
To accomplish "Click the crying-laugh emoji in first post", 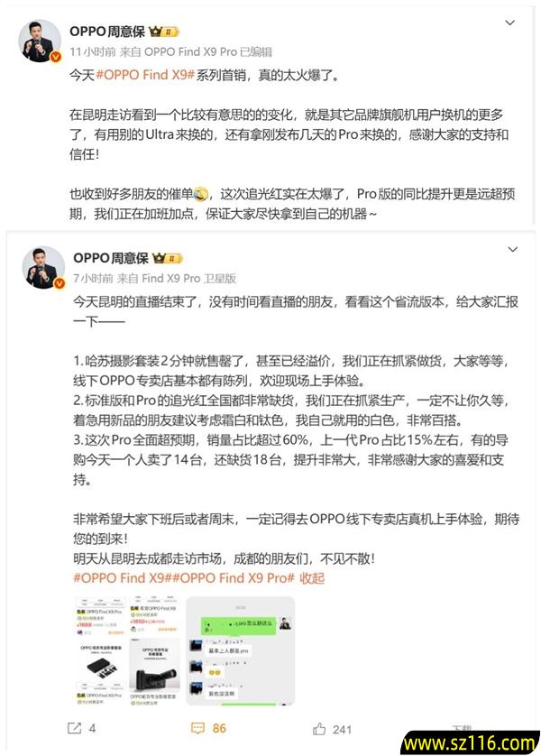I will coord(201,194).
